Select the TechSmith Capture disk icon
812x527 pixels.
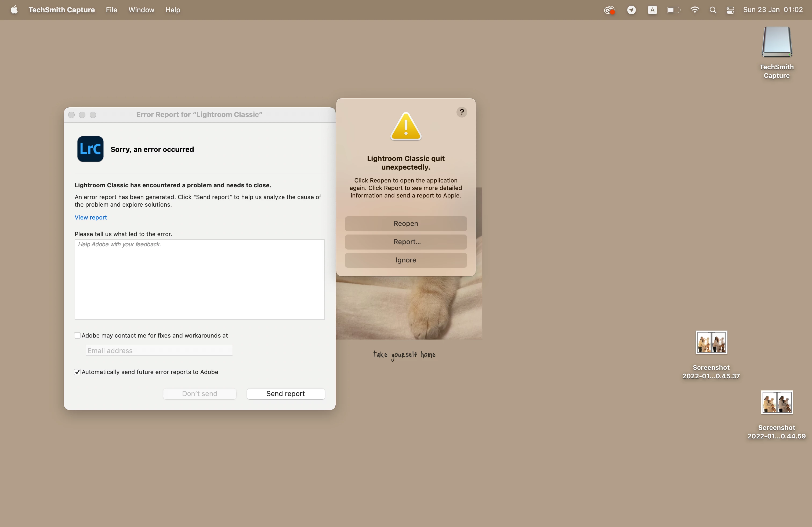(x=777, y=42)
